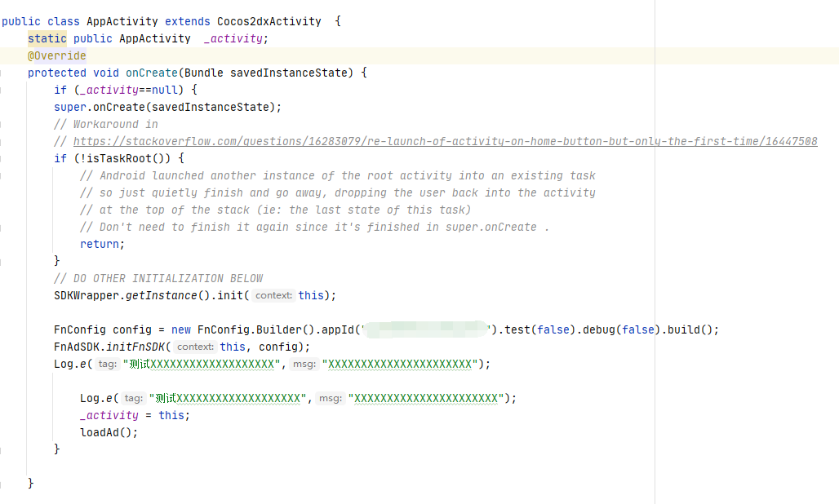Open the stackoverflow.com link in the comment
Screen dimensions: 839x504
point(445,141)
